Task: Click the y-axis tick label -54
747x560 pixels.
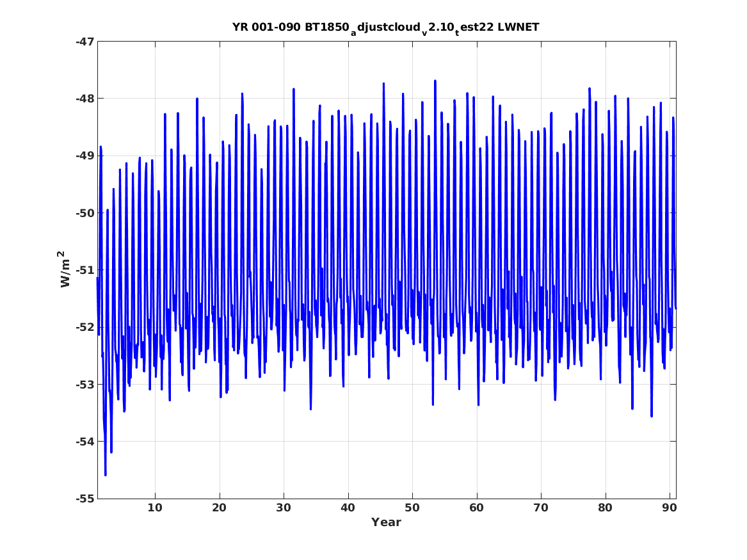Action: [84, 442]
